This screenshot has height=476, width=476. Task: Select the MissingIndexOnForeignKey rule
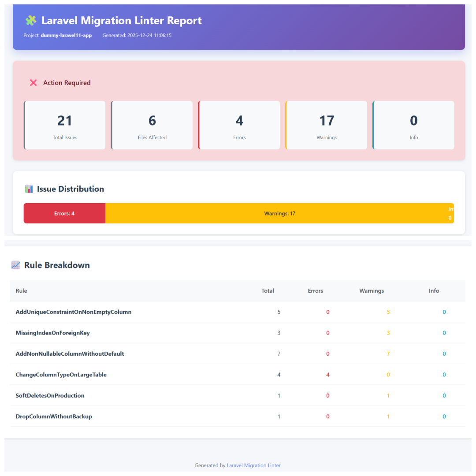[53, 333]
